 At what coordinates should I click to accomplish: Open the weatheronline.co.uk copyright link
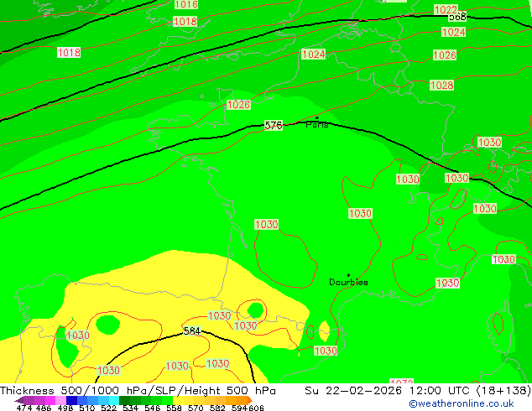(x=462, y=403)
